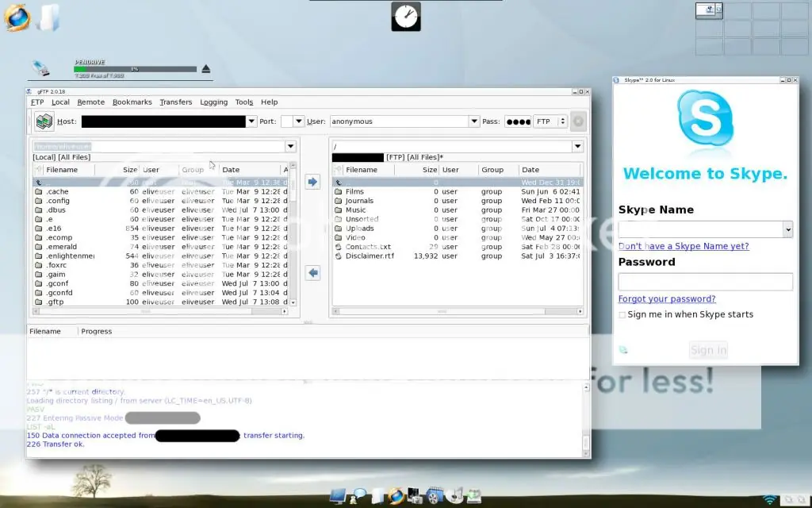Screen dimensions: 812x508
Task: Open the Tools menu
Action: point(244,102)
